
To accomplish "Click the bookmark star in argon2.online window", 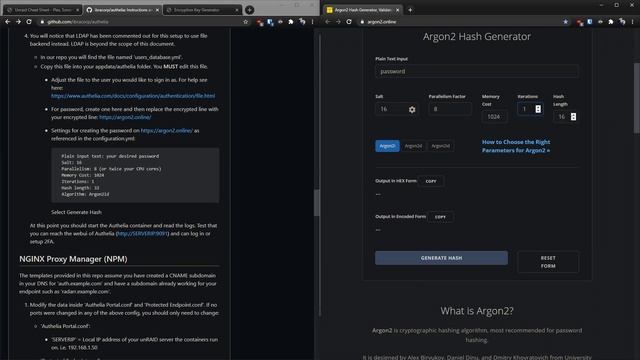I will coord(565,22).
